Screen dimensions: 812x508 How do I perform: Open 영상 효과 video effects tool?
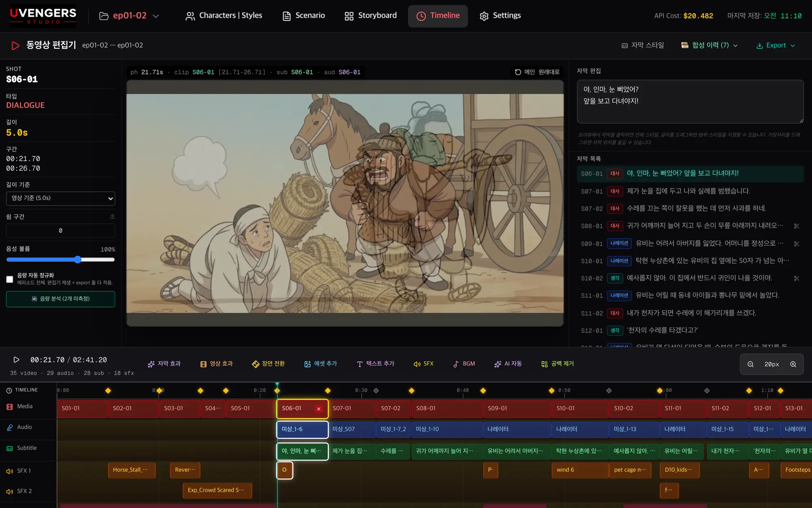216,364
